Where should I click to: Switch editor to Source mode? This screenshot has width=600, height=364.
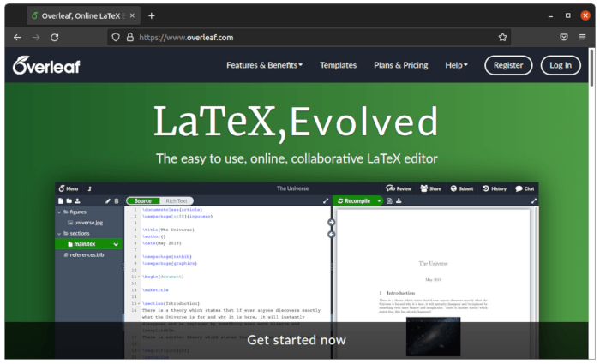pos(143,200)
